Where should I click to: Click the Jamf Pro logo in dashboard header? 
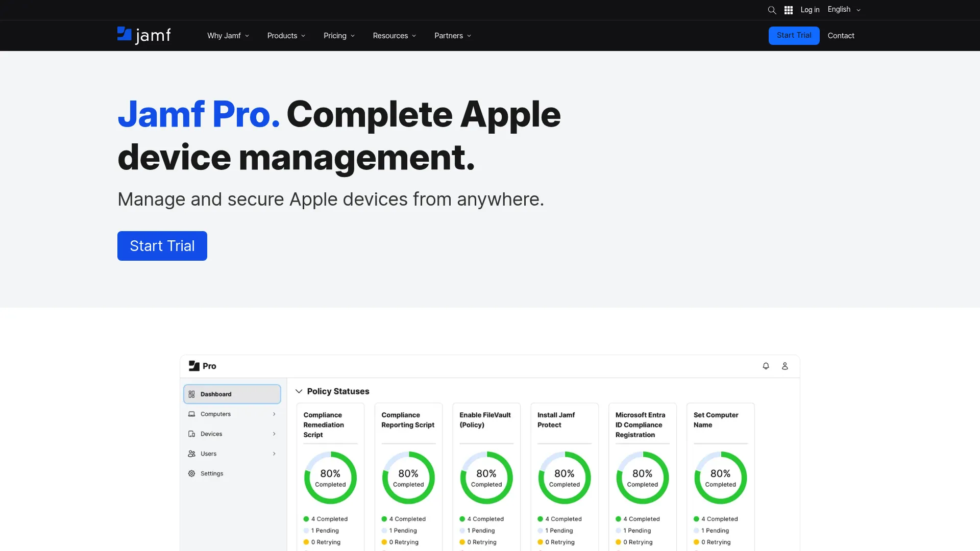click(203, 366)
